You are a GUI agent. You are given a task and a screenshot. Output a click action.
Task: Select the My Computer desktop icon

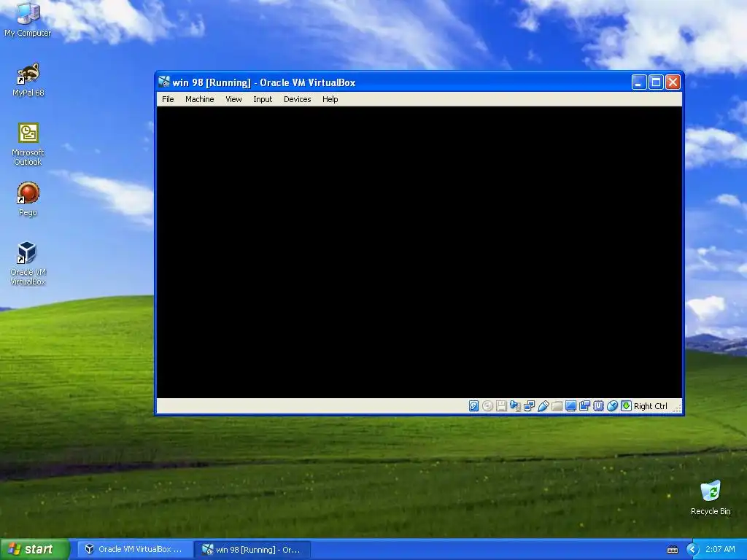pos(28,20)
